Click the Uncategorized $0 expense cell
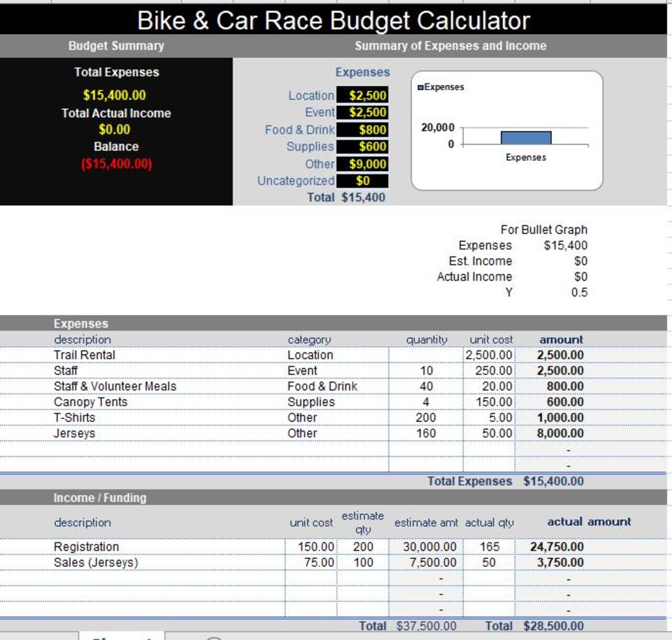 363,181
